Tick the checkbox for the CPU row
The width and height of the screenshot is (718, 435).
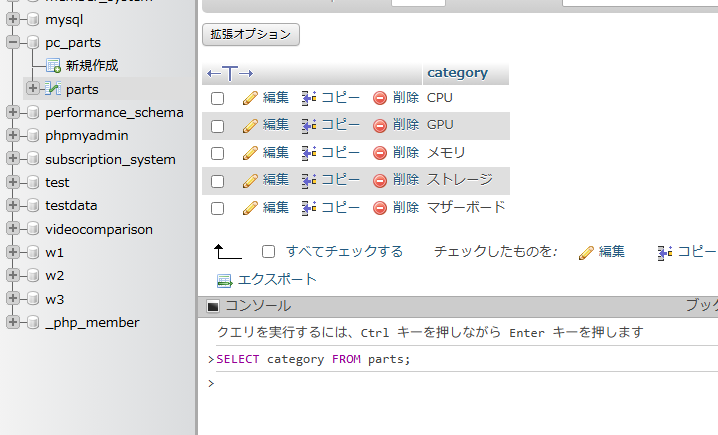[217, 98]
